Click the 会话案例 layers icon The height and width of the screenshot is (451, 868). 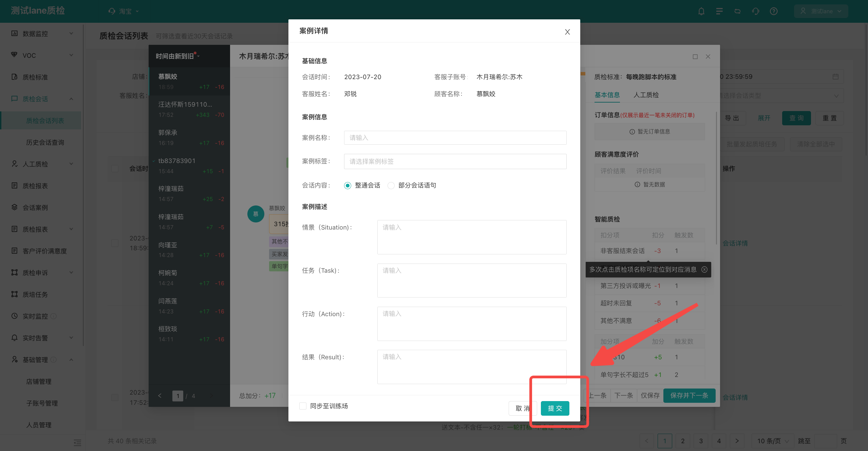coord(14,207)
